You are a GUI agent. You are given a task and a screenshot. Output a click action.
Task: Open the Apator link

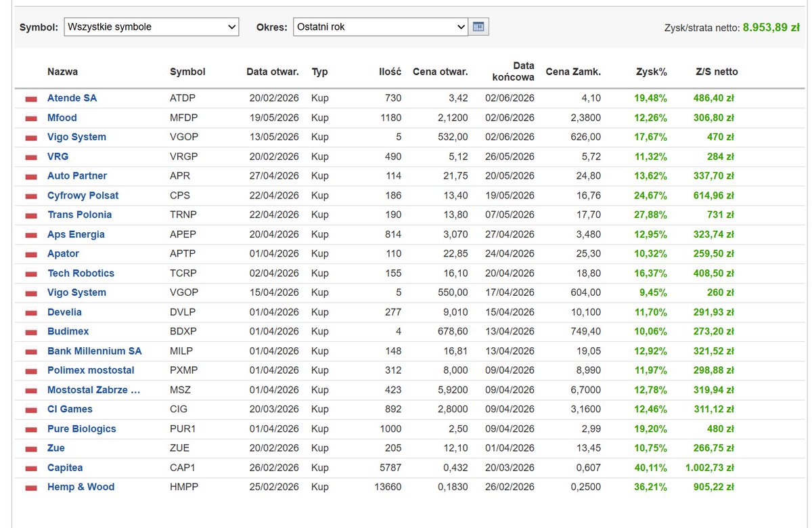63,254
